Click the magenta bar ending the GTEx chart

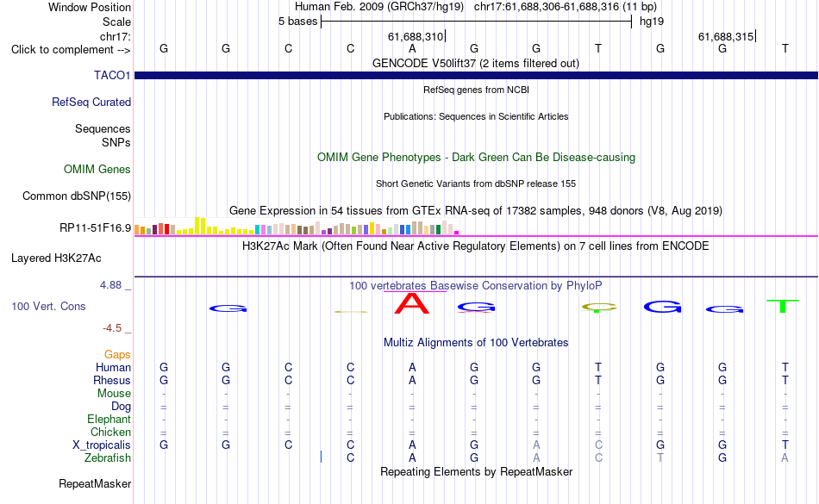click(x=457, y=233)
